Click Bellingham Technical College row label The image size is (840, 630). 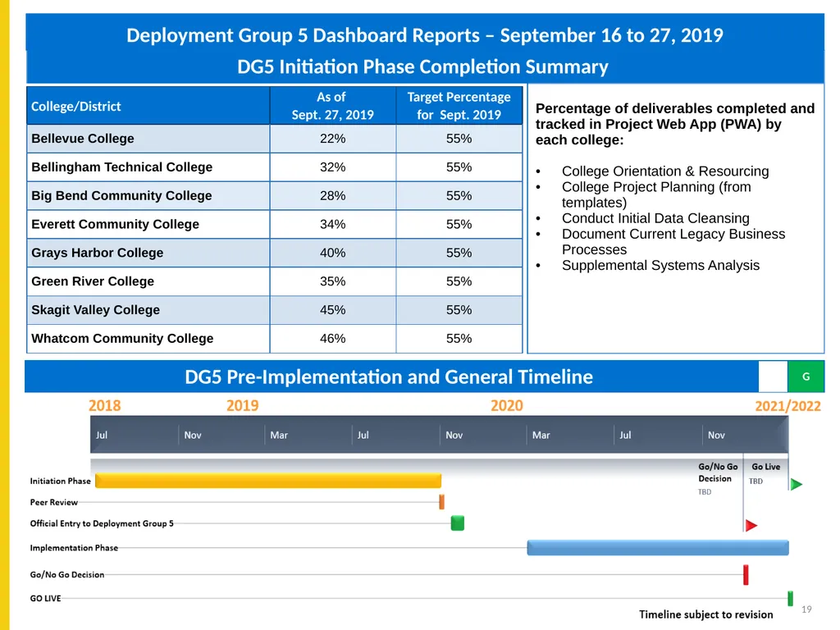(121, 167)
